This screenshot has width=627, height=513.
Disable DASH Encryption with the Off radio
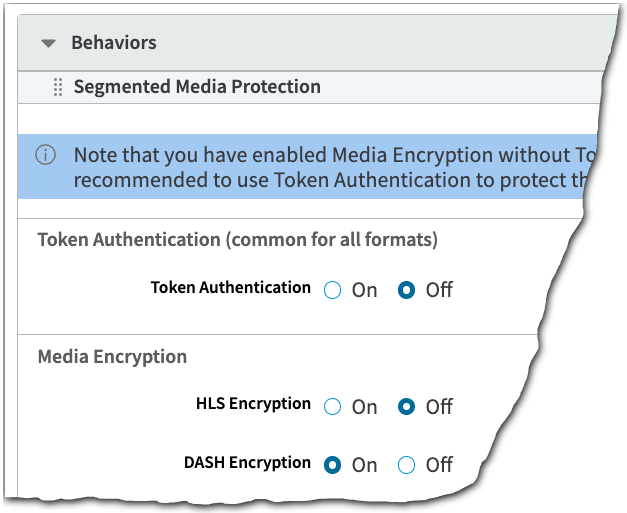(x=407, y=465)
